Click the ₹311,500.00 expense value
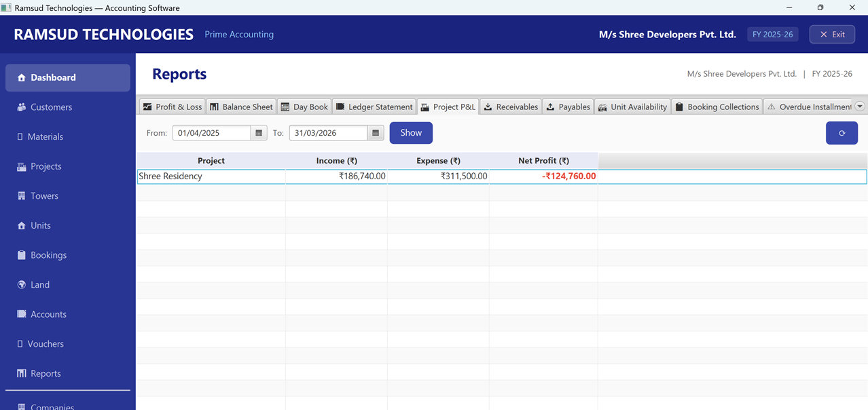 (x=464, y=176)
